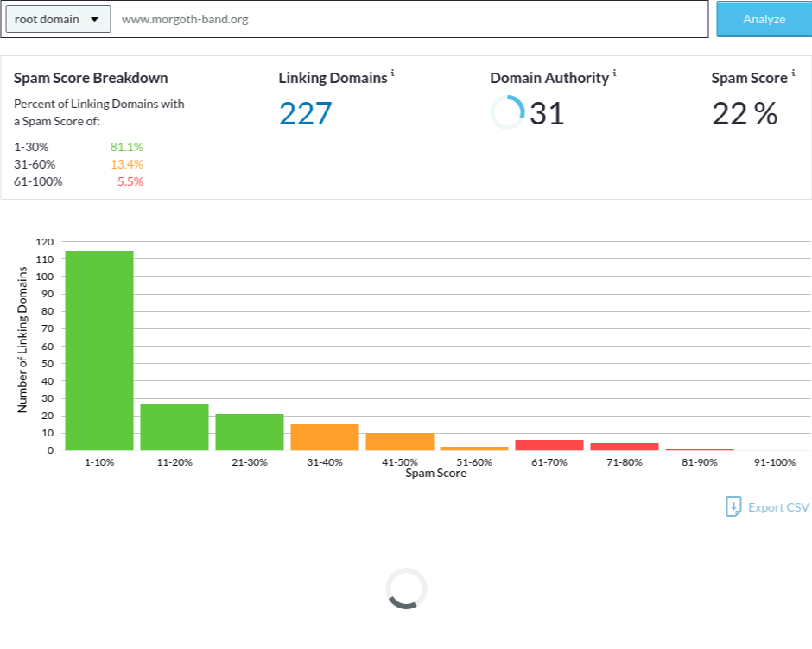
Task: Click the 227 linking domains number
Action: click(x=305, y=113)
